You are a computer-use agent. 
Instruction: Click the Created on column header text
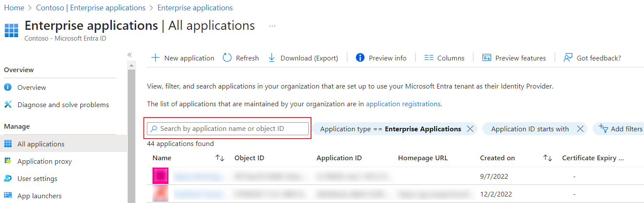498,158
